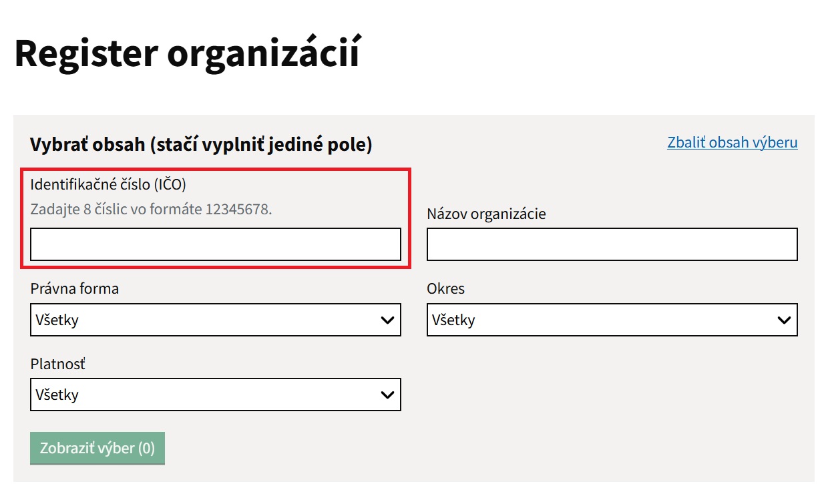
Task: Click the Register organizácií page heading
Action: tap(187, 53)
